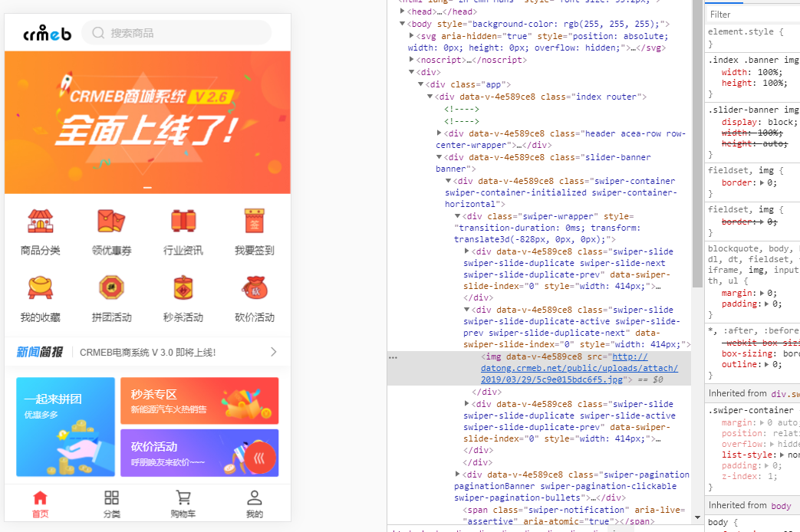Tap the 砍价活动 bargain bag icon

tap(255, 288)
